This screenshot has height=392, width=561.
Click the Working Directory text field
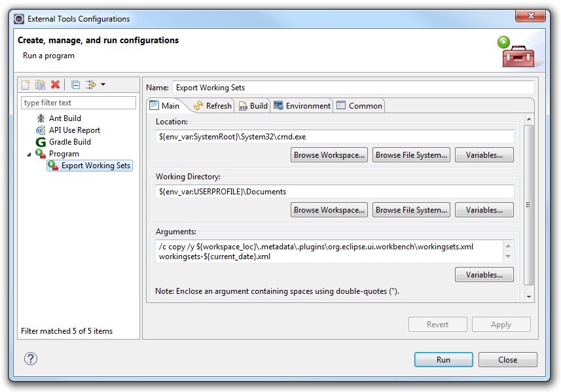[335, 192]
